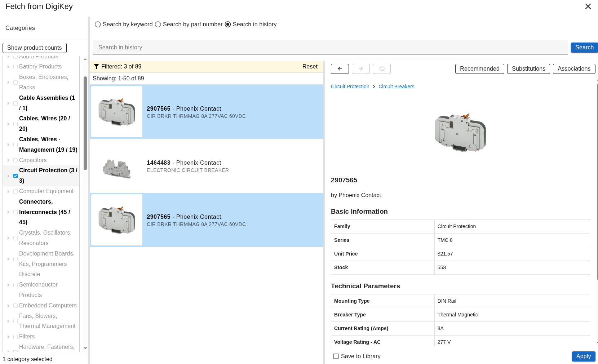This screenshot has height=364, width=598.
Task: Expand the Connectors, Interconnects category
Action: (8, 212)
